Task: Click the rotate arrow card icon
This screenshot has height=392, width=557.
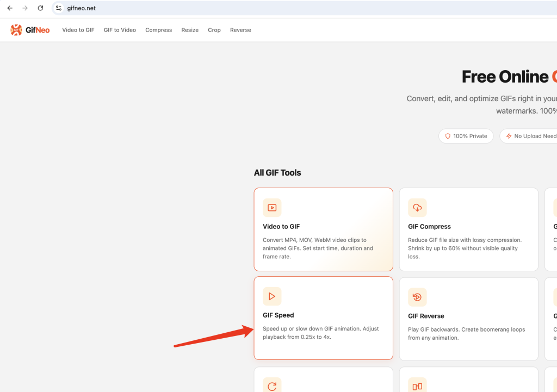Action: coord(272,385)
